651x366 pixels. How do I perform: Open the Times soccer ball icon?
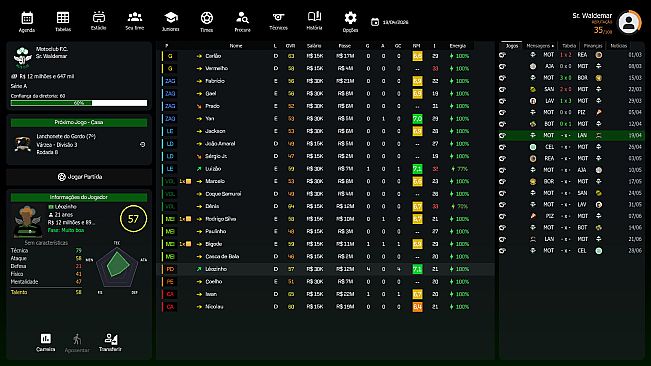click(207, 18)
